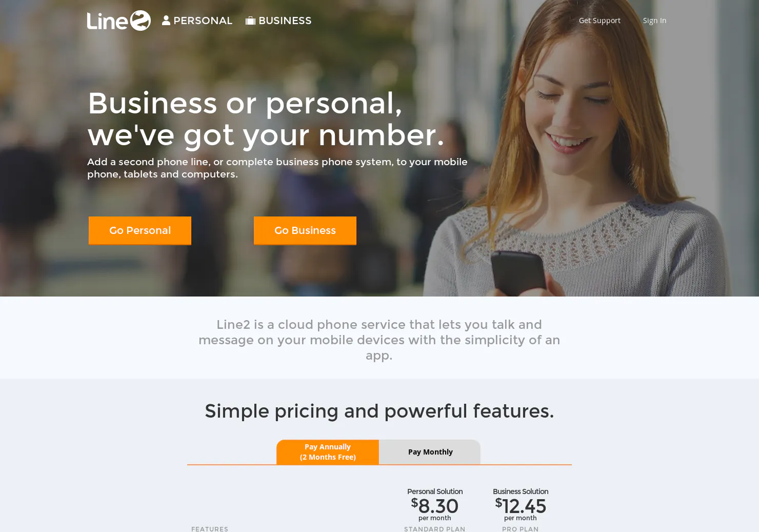This screenshot has height=532, width=759.
Task: Click the Sign In link
Action: click(x=654, y=21)
